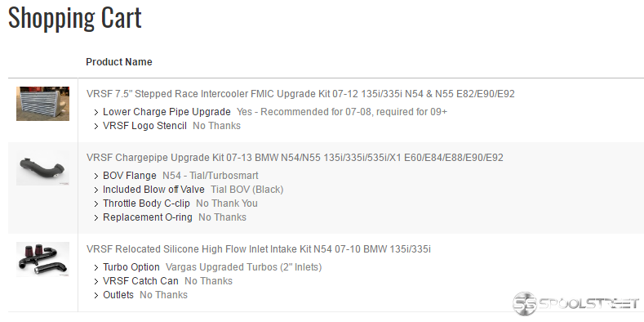This screenshot has width=644, height=322.
Task: Click the Shopping Cart page heading
Action: [75, 18]
